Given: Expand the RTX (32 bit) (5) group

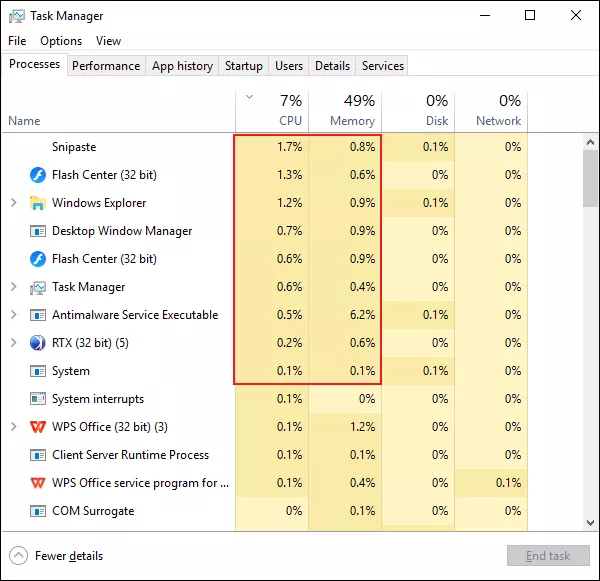Looking at the screenshot, I should [14, 343].
